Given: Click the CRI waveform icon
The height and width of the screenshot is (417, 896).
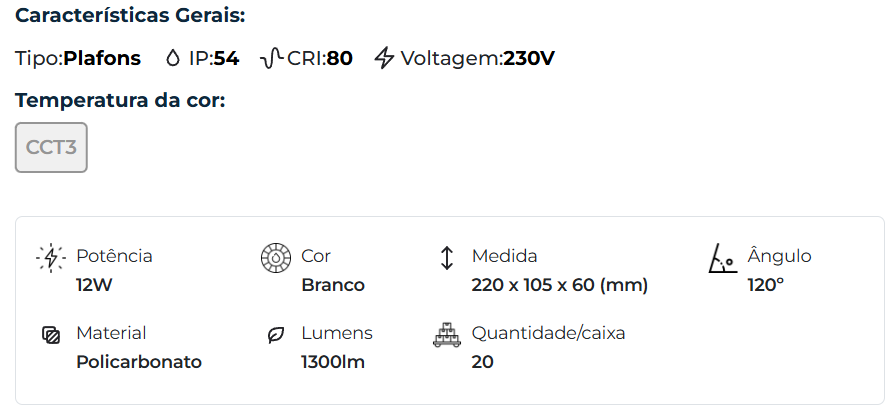Looking at the screenshot, I should [271, 58].
